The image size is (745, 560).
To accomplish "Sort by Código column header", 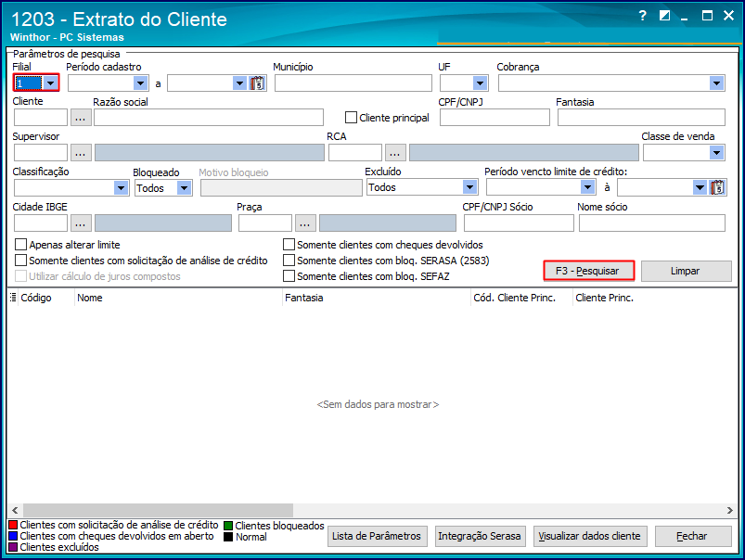I will [x=46, y=298].
